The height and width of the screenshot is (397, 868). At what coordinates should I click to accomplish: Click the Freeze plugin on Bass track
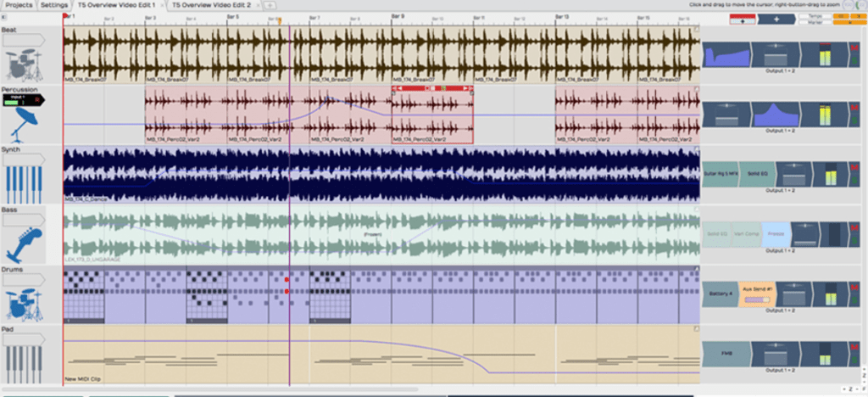tap(776, 233)
